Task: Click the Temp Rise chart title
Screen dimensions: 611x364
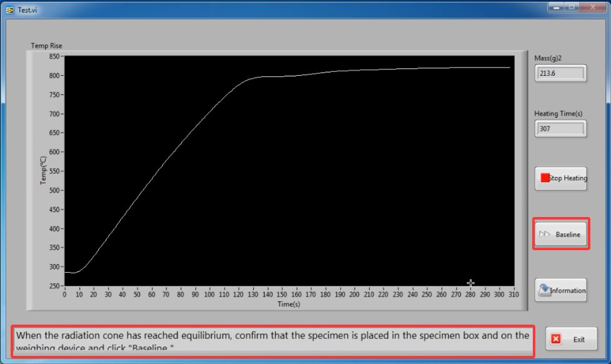Action: (46, 46)
